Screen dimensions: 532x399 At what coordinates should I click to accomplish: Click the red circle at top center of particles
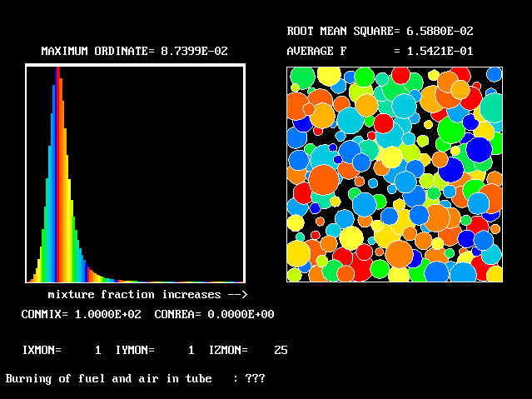pos(400,76)
